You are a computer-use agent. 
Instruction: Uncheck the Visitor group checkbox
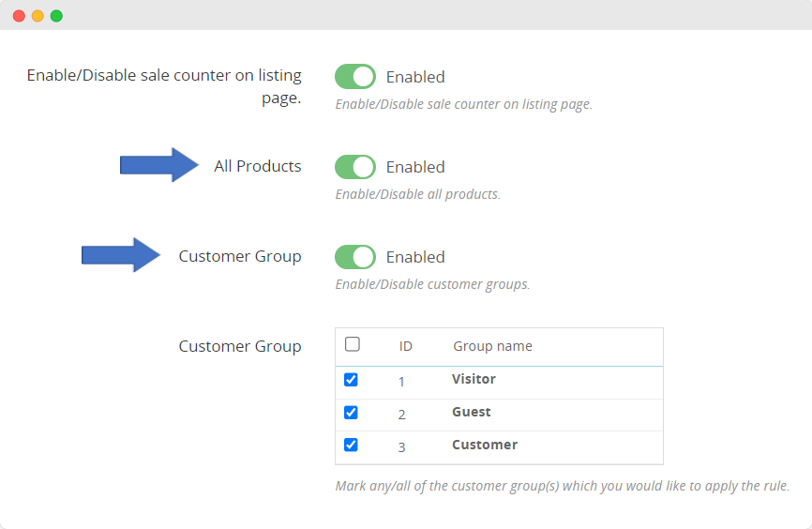click(351, 380)
